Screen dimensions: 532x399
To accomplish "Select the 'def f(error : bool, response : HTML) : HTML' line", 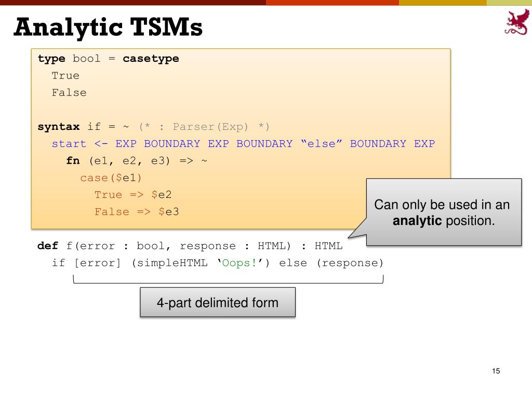I will pos(190,246).
